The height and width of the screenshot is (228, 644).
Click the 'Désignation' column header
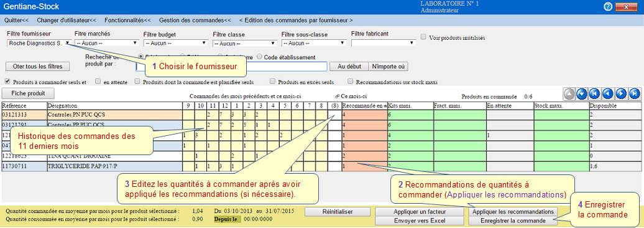click(x=114, y=106)
